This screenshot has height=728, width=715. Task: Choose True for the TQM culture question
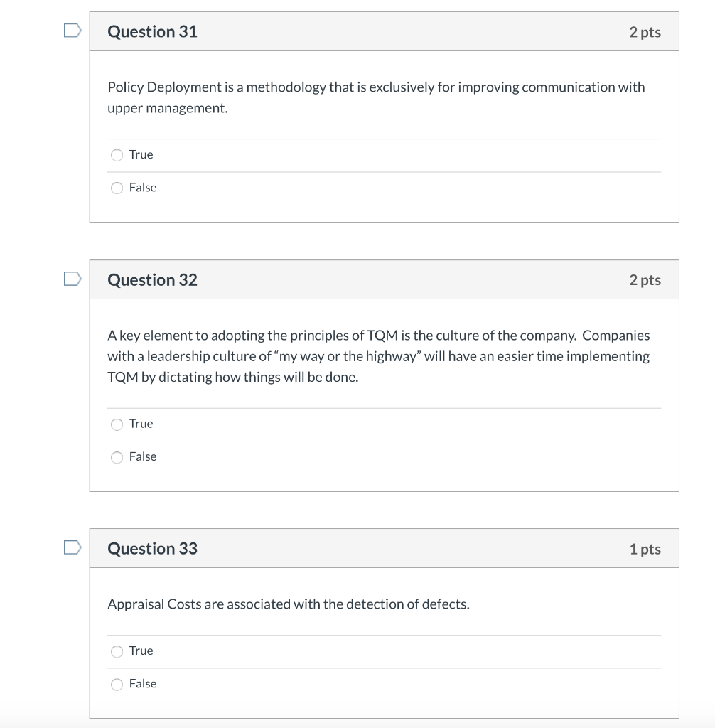[117, 424]
